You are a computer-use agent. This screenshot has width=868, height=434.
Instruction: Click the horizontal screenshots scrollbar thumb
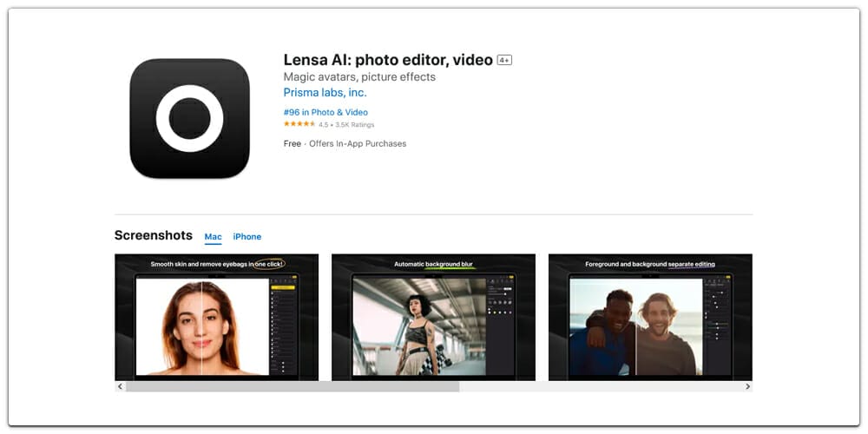click(x=293, y=386)
